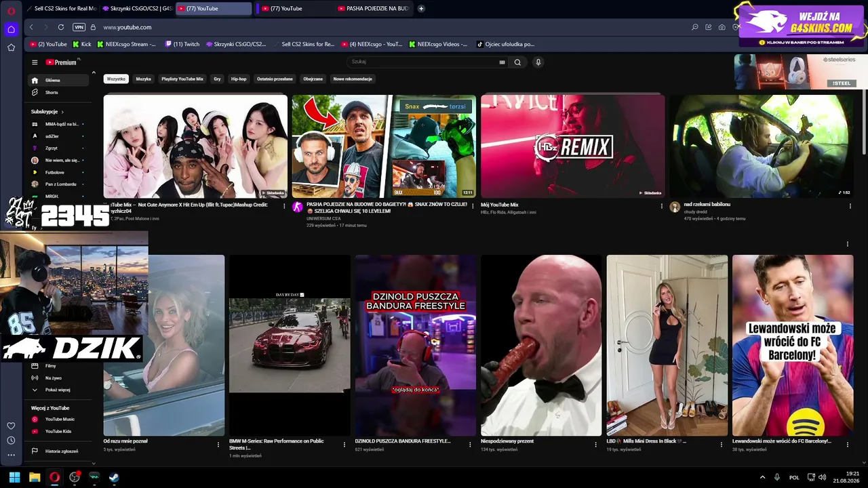868x488 pixels.
Task: Open the Futbolove subscription channel
Action: [58, 172]
